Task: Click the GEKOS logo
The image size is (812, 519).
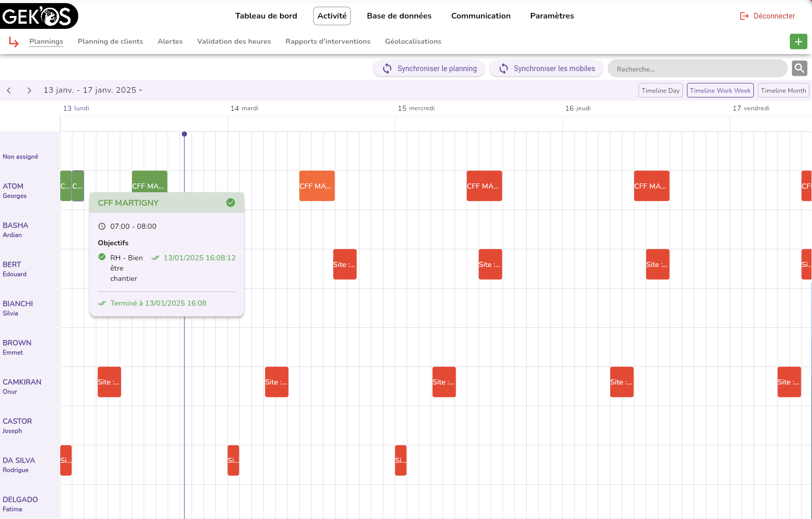Action: tap(39, 16)
